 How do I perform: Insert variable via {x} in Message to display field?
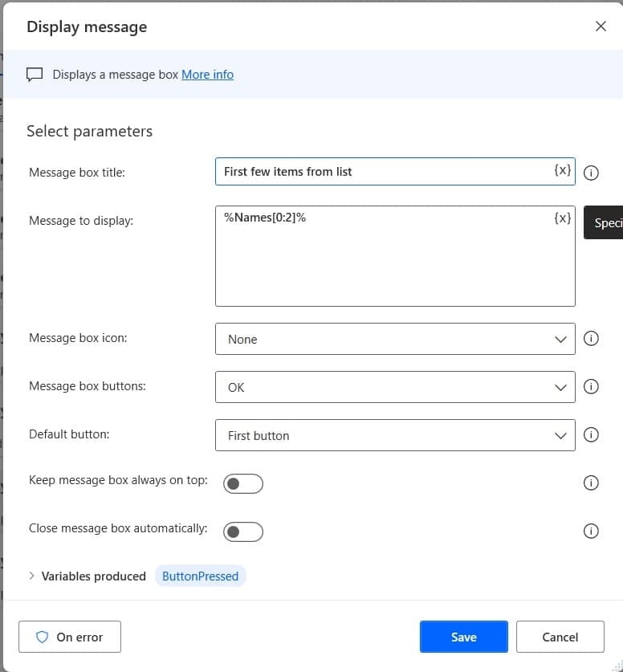(x=562, y=218)
